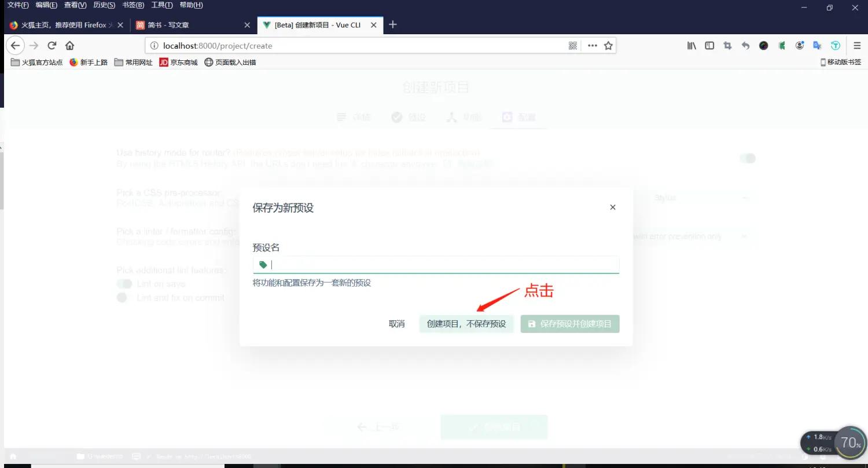Click the teal circled T extension icon
This screenshot has height=468, width=868.
836,46
